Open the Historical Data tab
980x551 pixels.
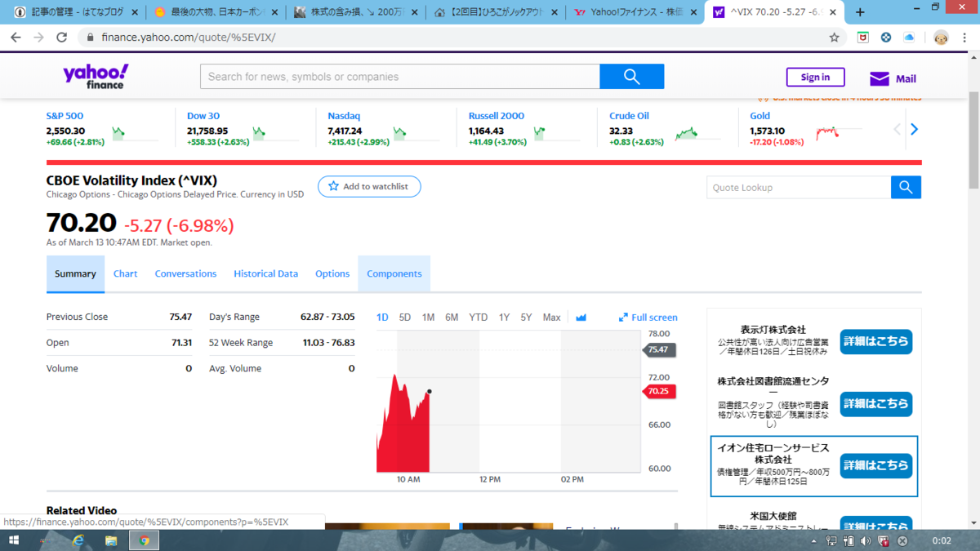(x=265, y=273)
